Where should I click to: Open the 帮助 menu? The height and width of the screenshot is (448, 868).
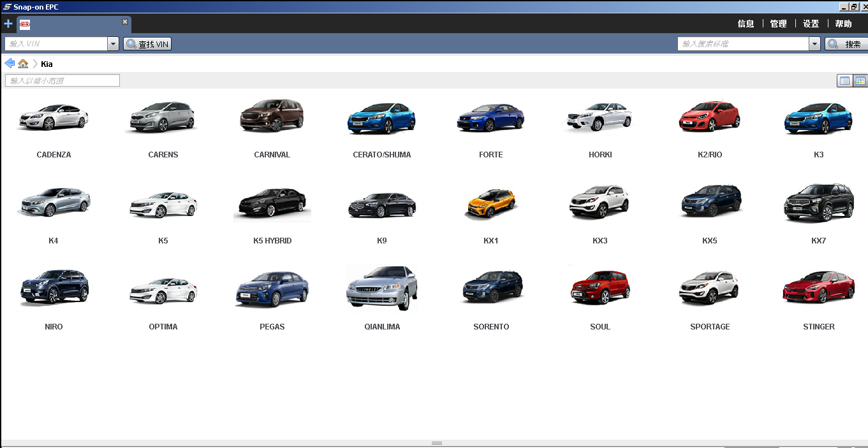click(843, 24)
